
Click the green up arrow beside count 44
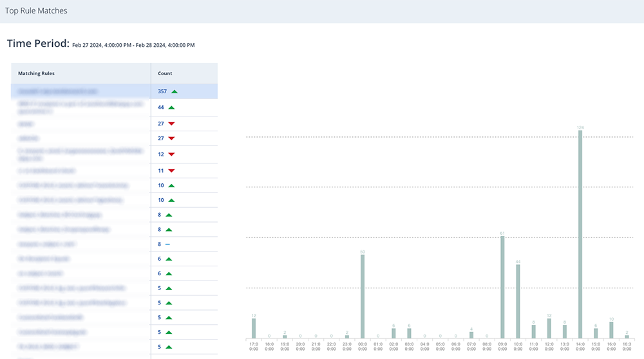click(x=172, y=107)
